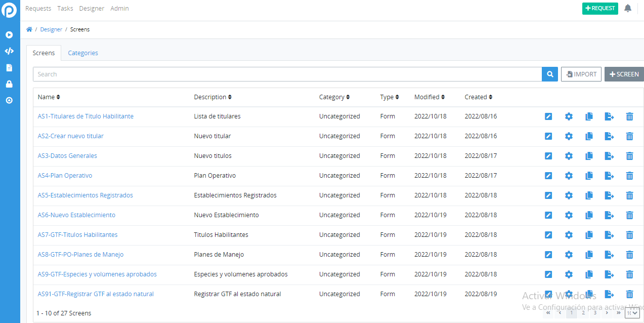Screen dimensions: 644x323
Task: Sort table by Name column
Action: (x=49, y=97)
